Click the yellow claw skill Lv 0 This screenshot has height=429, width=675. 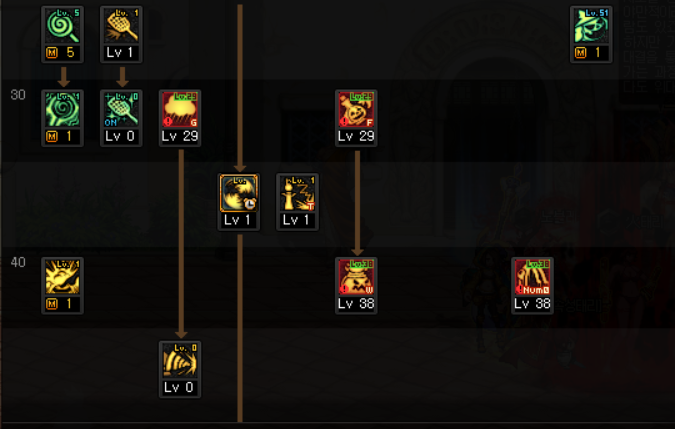tap(180, 361)
